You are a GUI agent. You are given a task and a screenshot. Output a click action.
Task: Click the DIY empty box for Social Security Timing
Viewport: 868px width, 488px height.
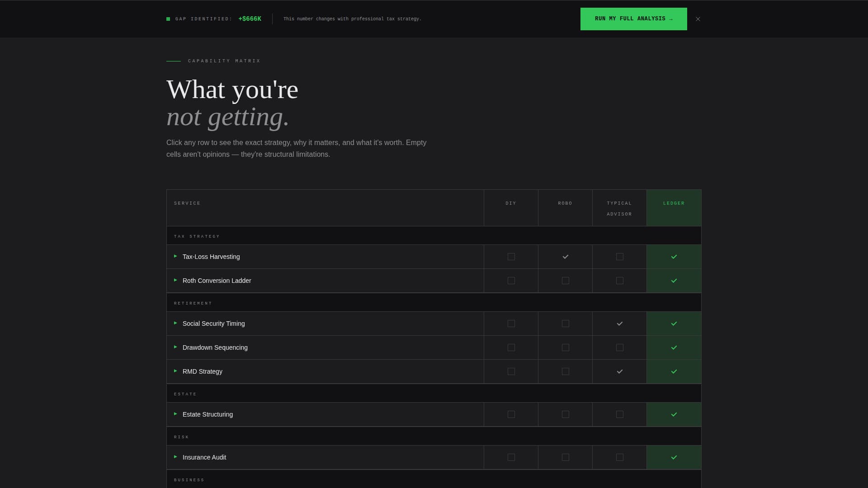click(511, 324)
